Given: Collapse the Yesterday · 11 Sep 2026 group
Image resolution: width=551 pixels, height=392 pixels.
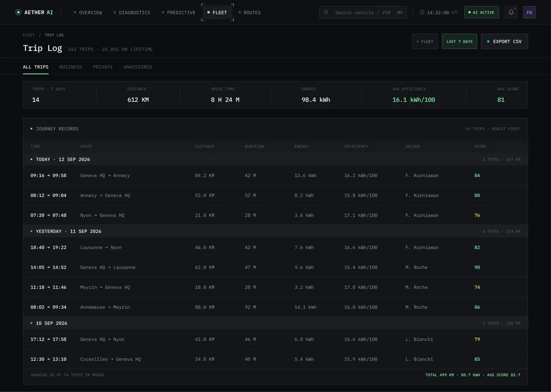Looking at the screenshot, I should coord(275,231).
